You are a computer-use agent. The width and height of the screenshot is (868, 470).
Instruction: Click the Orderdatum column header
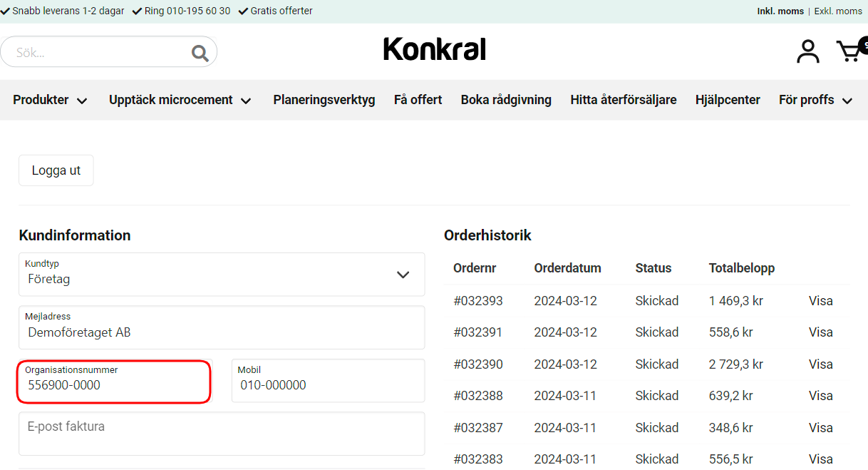click(567, 268)
